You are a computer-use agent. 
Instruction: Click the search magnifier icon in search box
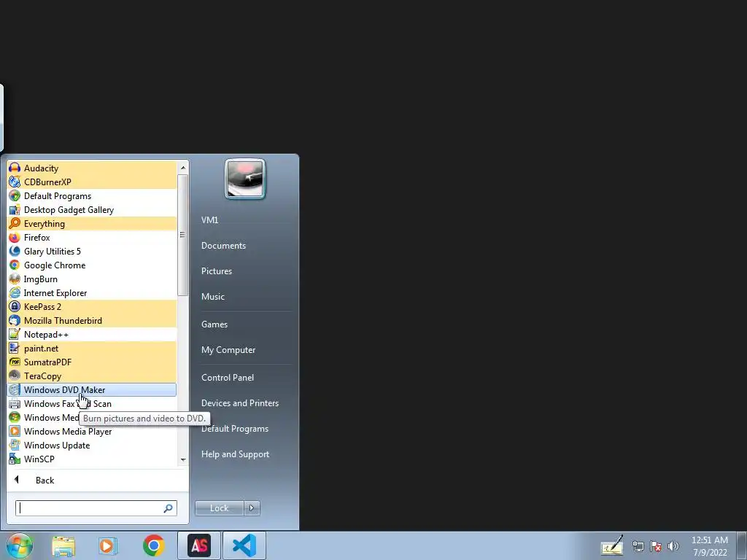point(169,508)
